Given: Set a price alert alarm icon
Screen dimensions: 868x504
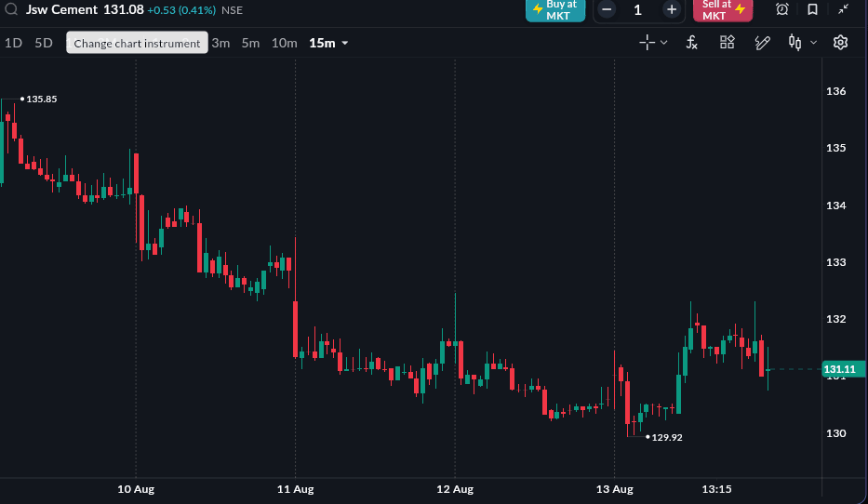Looking at the screenshot, I should coord(781,9).
